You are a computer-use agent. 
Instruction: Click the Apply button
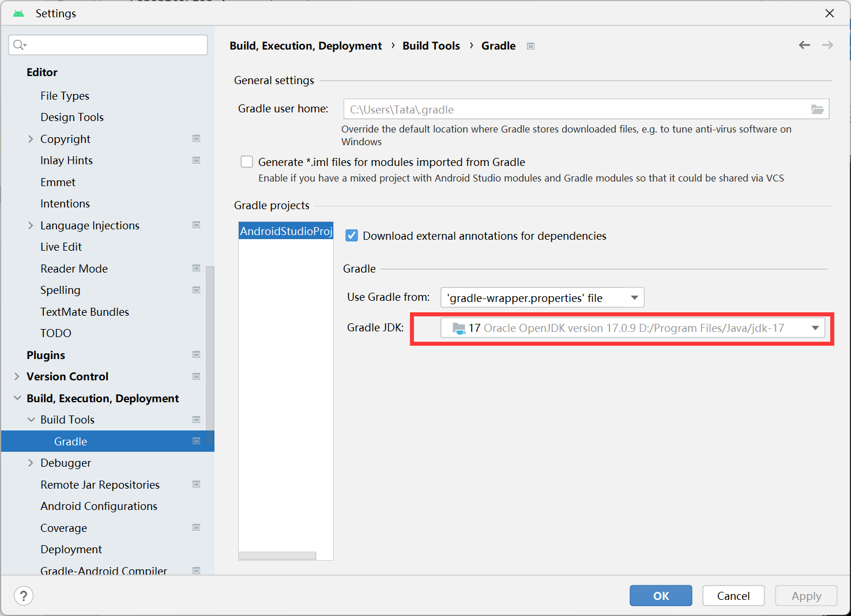806,596
